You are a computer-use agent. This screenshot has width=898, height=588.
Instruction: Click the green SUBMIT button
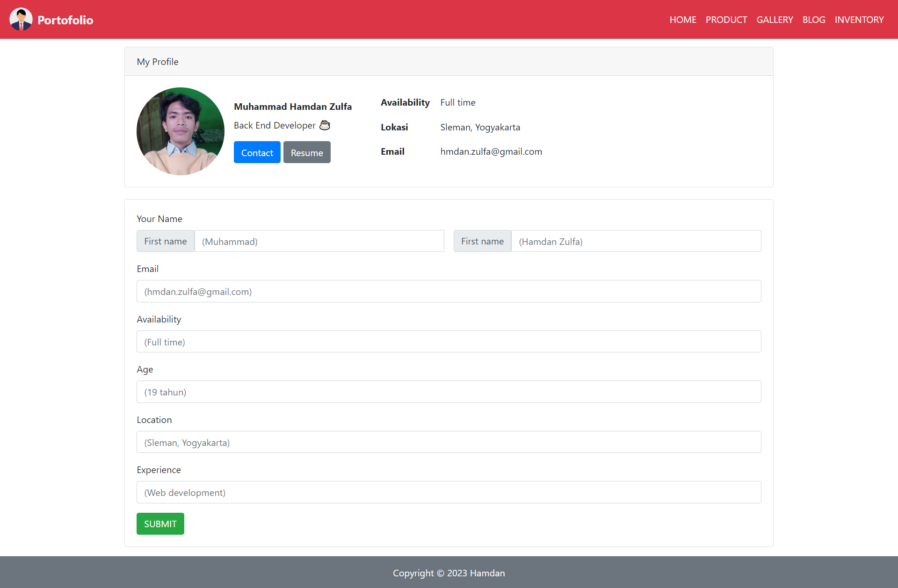point(160,523)
